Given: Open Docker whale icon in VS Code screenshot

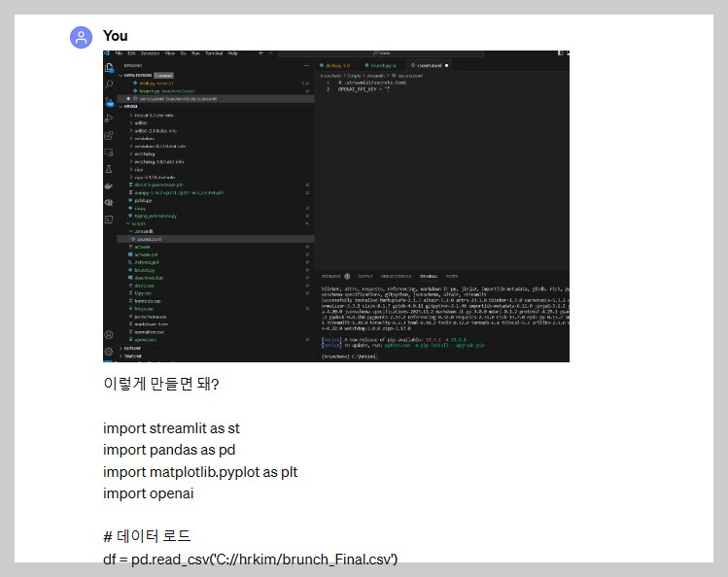Looking at the screenshot, I should pos(109,186).
